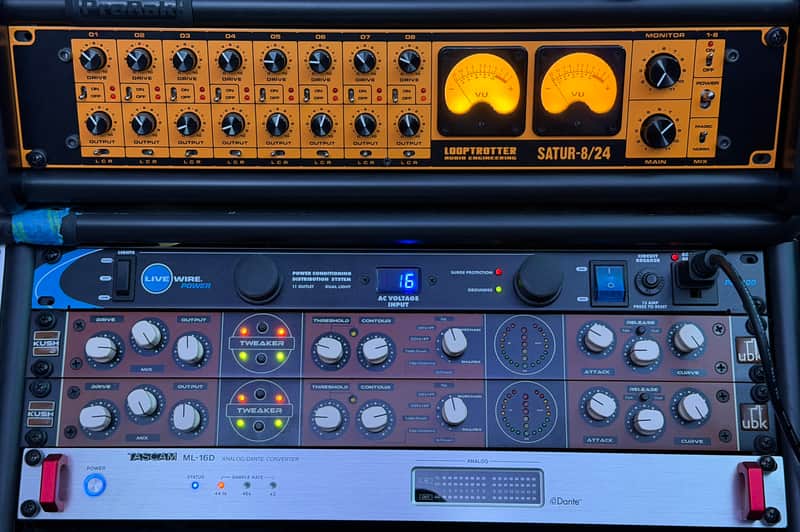The width and height of the screenshot is (800, 532).
Task: Click the channel 08 Drive knob
Action: pyautogui.click(x=409, y=61)
